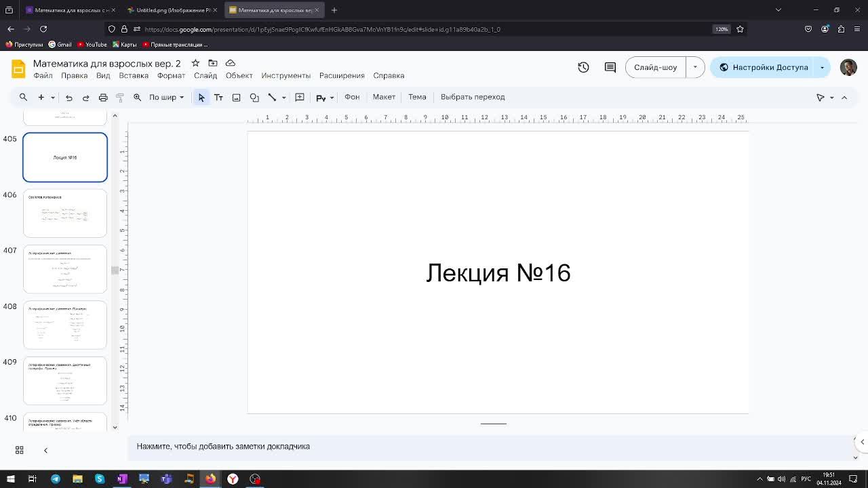Image resolution: width=868 pixels, height=488 pixels.
Task: Star the presentation
Action: pos(195,63)
